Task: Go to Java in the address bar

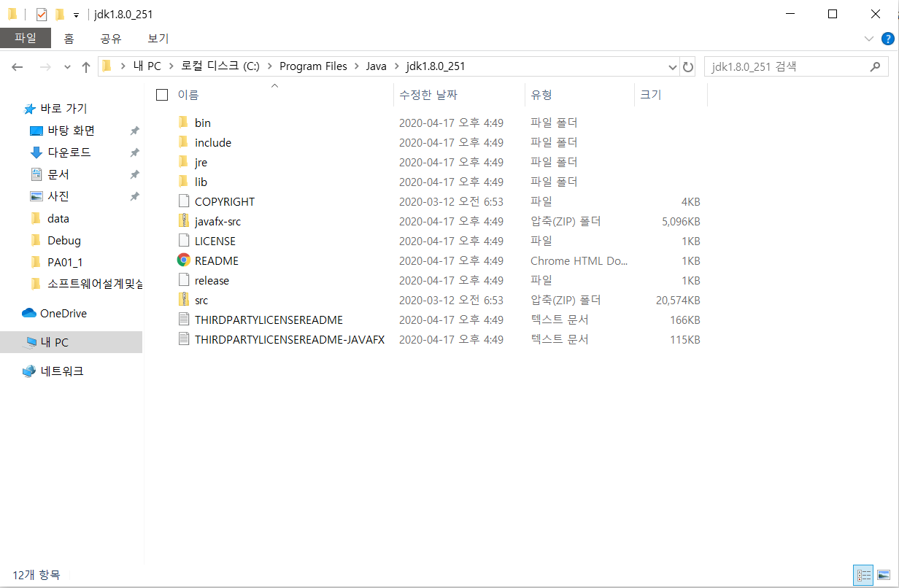Action: (377, 66)
